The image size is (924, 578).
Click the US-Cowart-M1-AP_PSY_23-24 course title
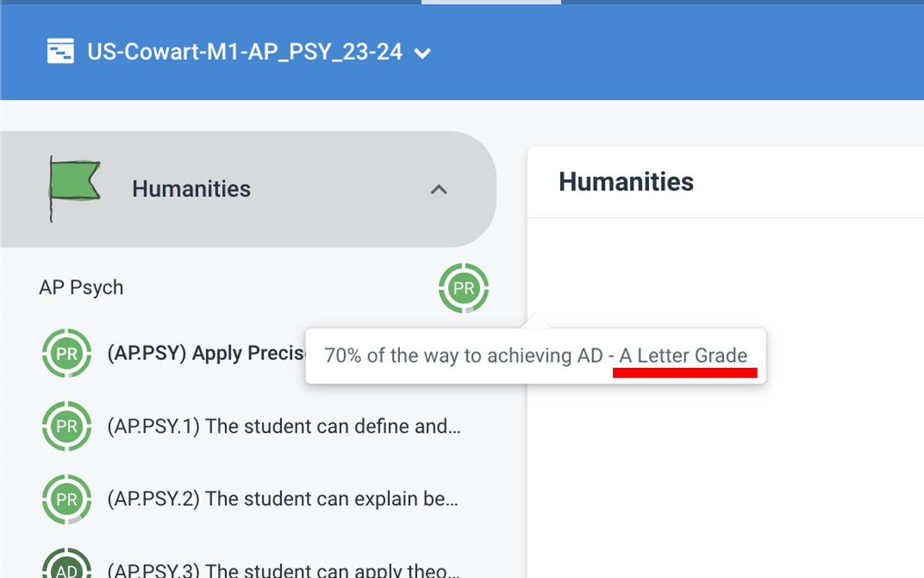[x=245, y=52]
